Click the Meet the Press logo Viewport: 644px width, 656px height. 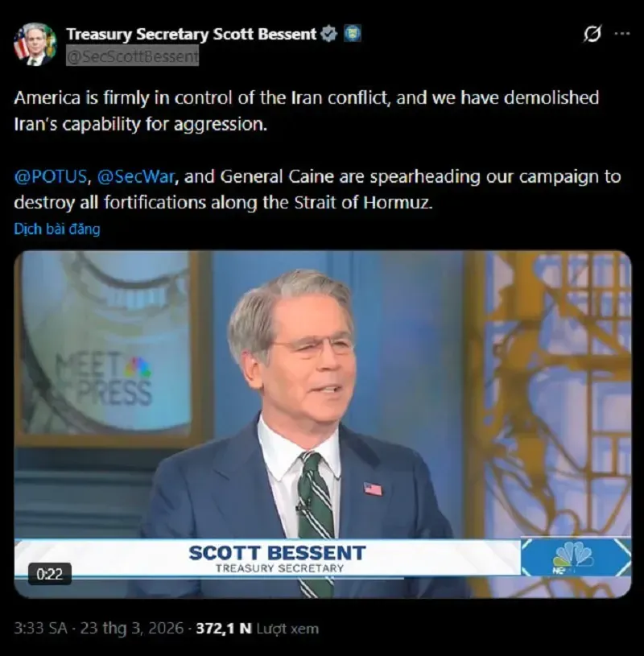(105, 378)
